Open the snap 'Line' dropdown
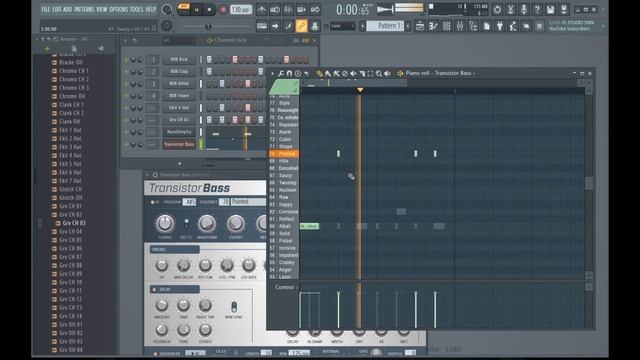Screen dimensions: 640x360 click(x=342, y=26)
